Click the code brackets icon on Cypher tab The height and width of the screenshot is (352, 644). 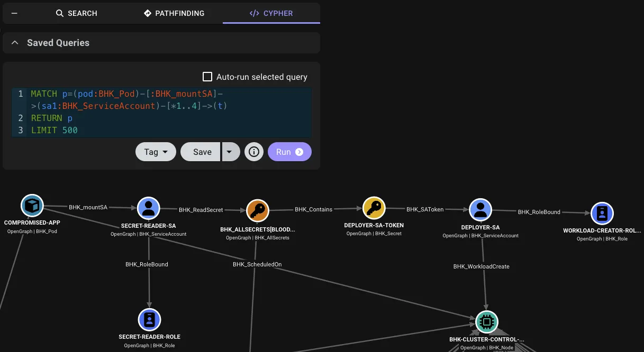(x=254, y=13)
